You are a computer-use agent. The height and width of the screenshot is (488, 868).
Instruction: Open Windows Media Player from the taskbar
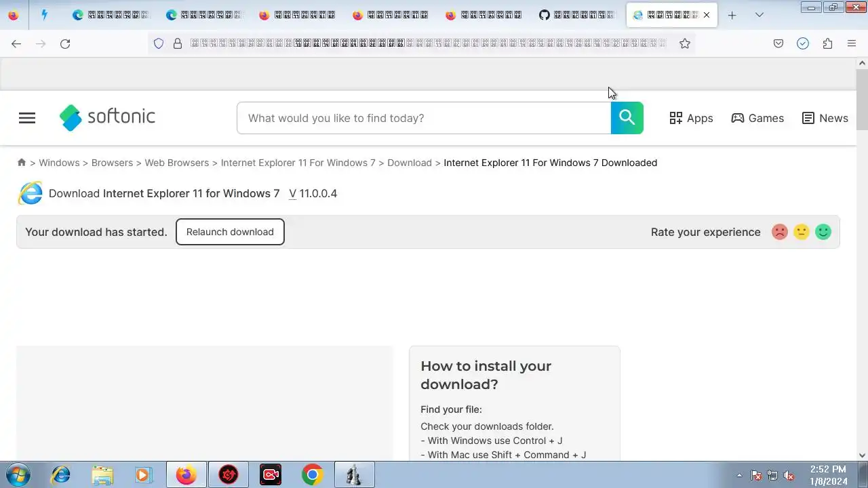143,475
